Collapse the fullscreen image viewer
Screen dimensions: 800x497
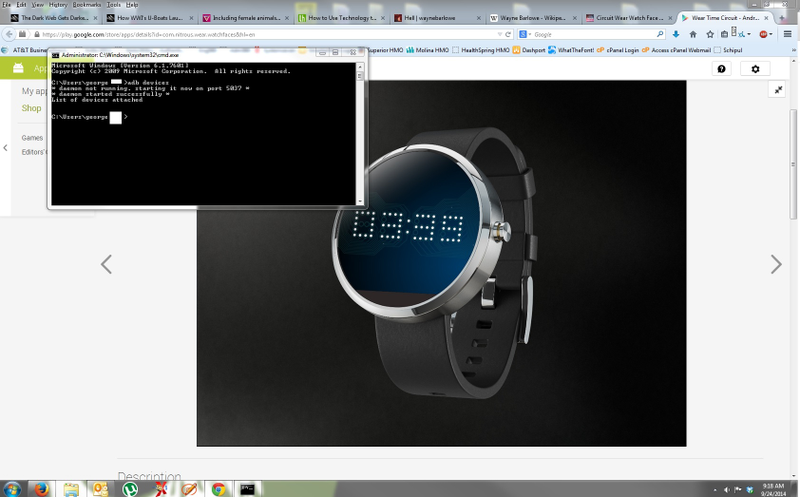(778, 90)
